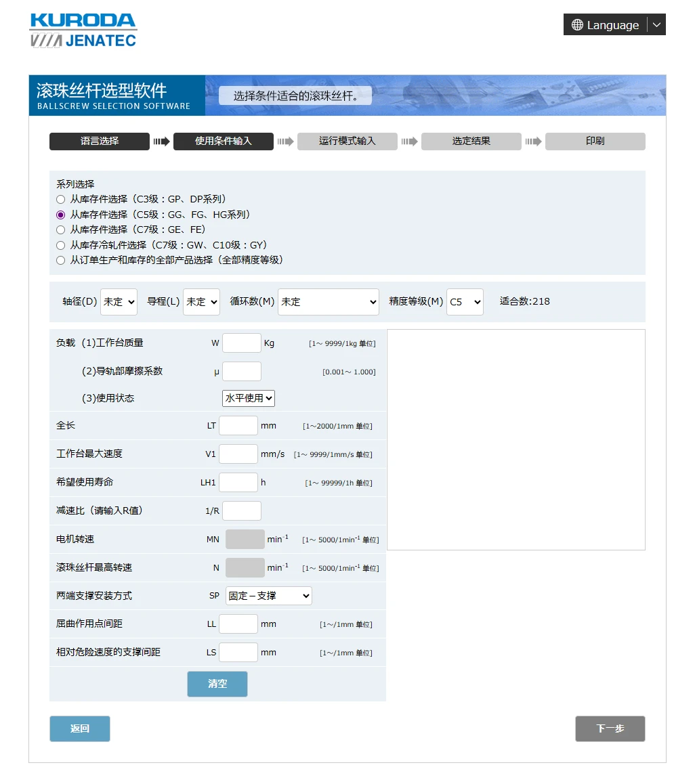Expand the 循环数(M) dropdown

(x=328, y=302)
